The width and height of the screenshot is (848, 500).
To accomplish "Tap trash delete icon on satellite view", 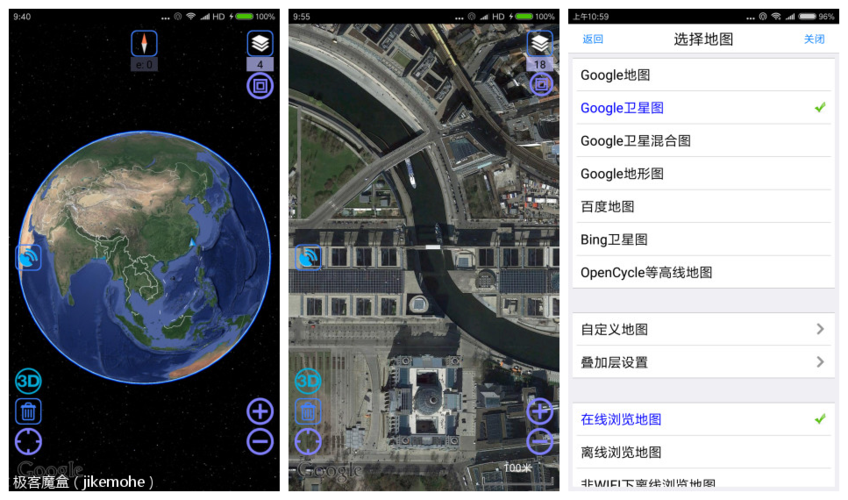I will tap(308, 412).
